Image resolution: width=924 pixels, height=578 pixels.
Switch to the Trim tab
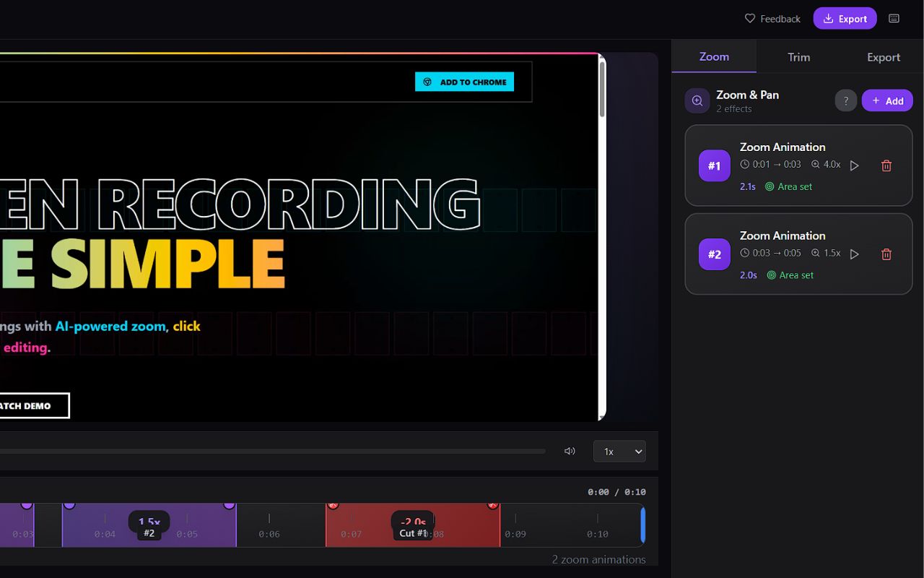tap(798, 56)
